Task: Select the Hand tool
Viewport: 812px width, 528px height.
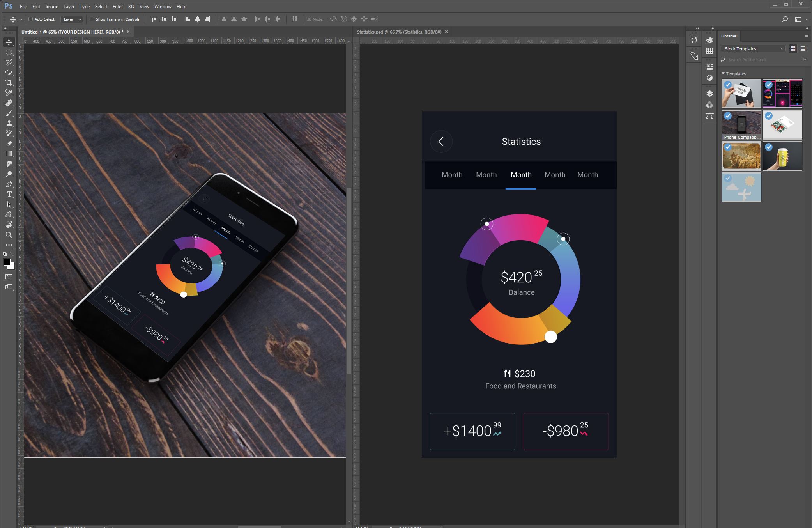Action: click(x=10, y=225)
